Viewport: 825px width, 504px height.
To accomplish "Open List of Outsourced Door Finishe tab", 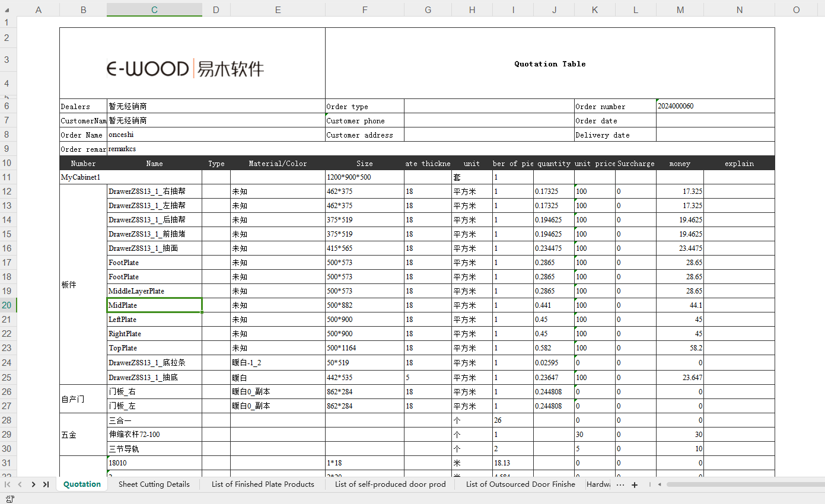I will click(520, 484).
